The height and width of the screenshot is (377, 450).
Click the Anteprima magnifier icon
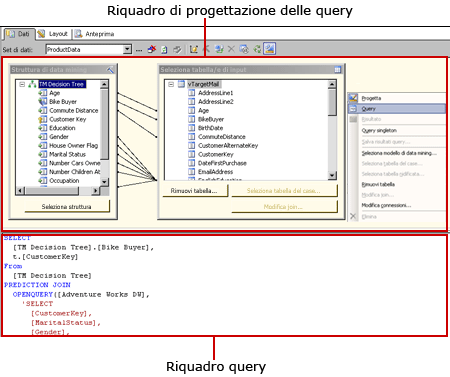(x=78, y=34)
